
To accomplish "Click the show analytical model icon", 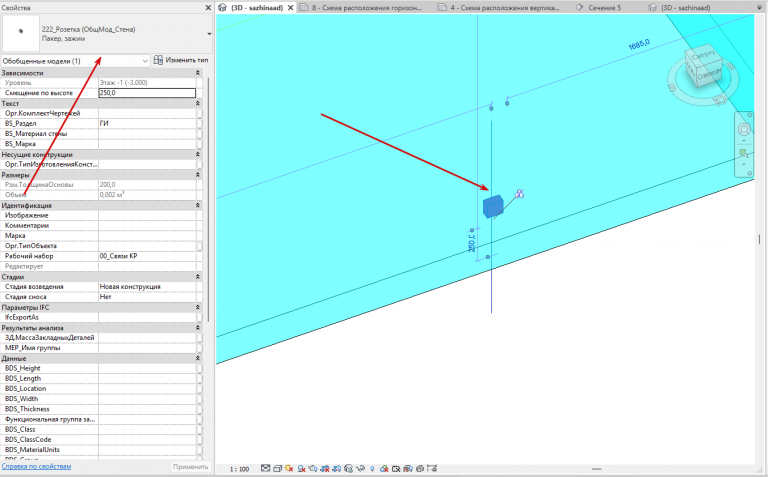I will (408, 469).
